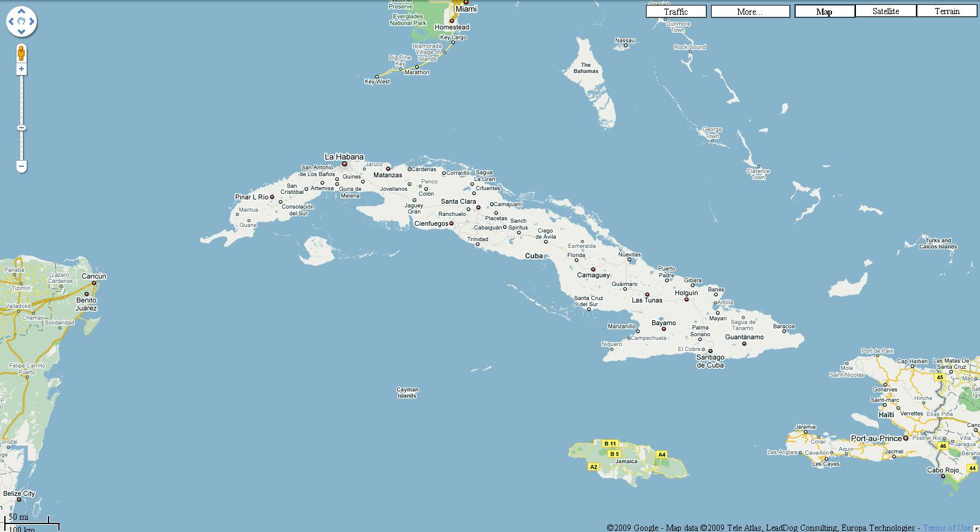The height and width of the screenshot is (532, 980).
Task: Click the map scale bar
Action: point(29,523)
